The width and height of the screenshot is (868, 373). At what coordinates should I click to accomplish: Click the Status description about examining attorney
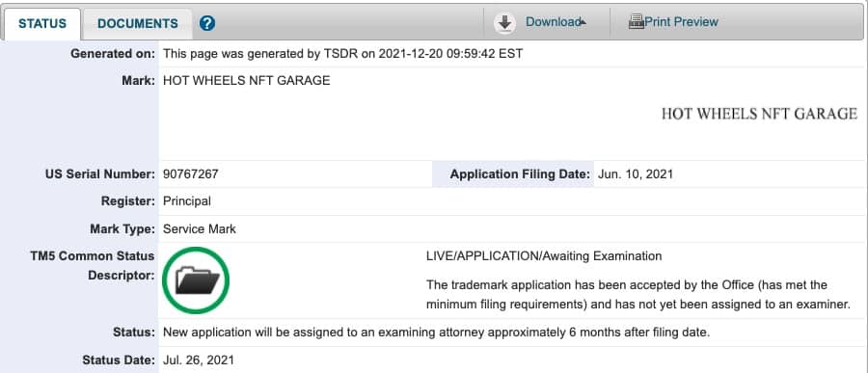[x=436, y=333]
